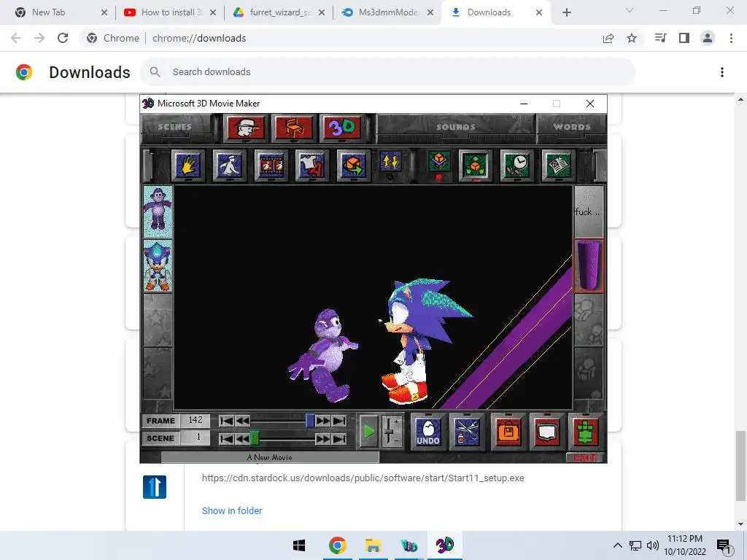Click the red EXIT button
This screenshot has height=560, width=747.
coord(585,458)
